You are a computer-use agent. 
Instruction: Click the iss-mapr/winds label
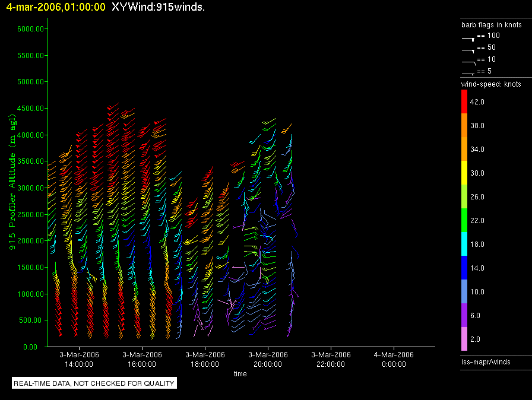pyautogui.click(x=486, y=361)
